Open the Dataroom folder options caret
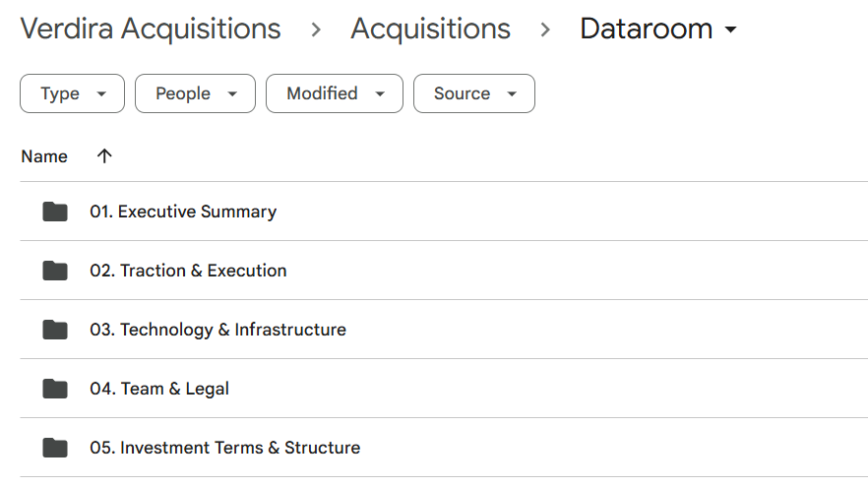The width and height of the screenshot is (868, 487). click(x=730, y=30)
